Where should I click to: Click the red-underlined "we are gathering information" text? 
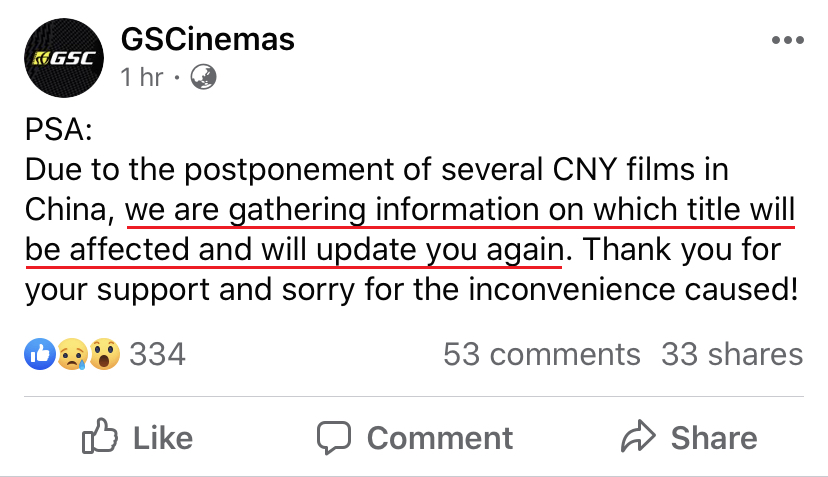(x=331, y=211)
